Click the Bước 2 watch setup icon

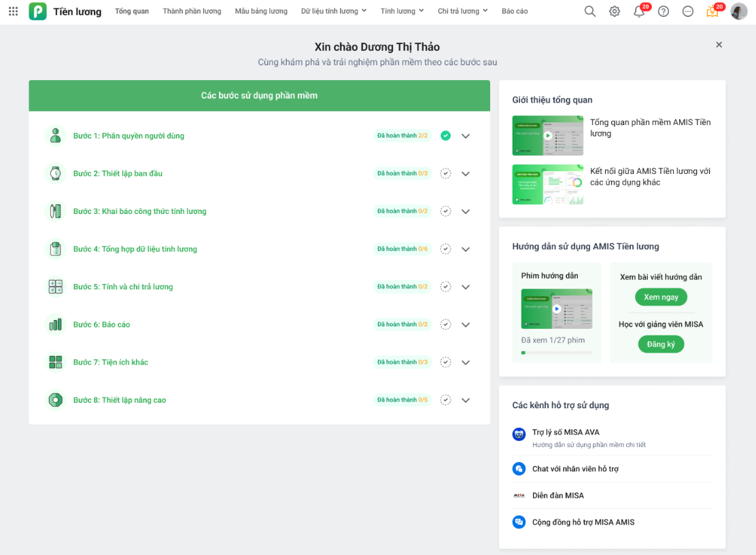coord(56,173)
